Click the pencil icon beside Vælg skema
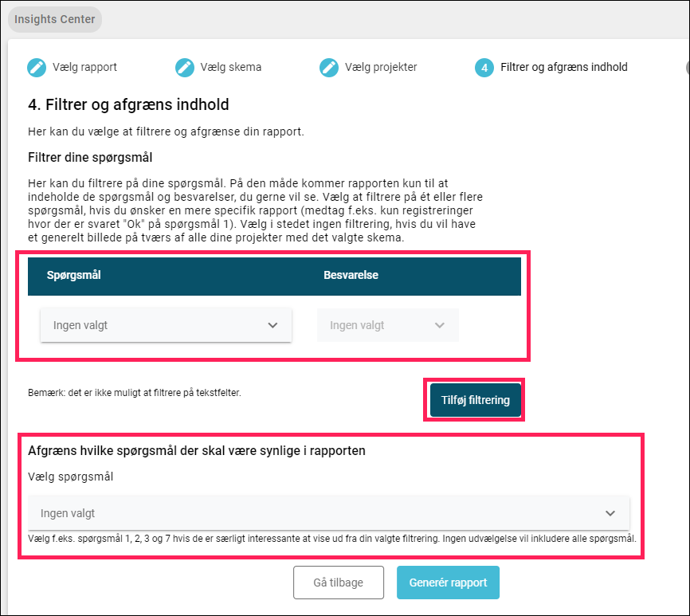Image resolution: width=690 pixels, height=616 pixels. pyautogui.click(x=184, y=67)
